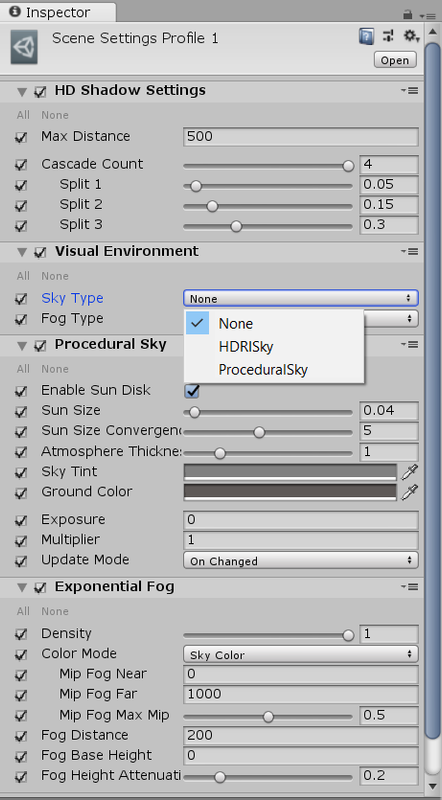Screen dimensions: 442x800
Task: Click the Mip Fog Max Mip slider
Action: [268, 717]
